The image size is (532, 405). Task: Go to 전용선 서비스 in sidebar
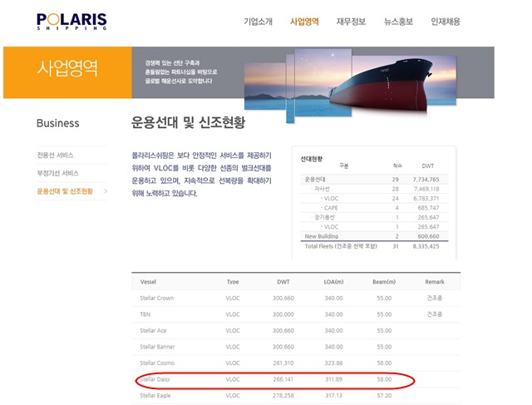(x=55, y=156)
